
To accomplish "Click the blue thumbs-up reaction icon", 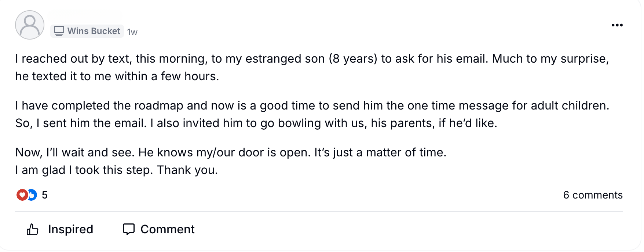I will pos(32,195).
